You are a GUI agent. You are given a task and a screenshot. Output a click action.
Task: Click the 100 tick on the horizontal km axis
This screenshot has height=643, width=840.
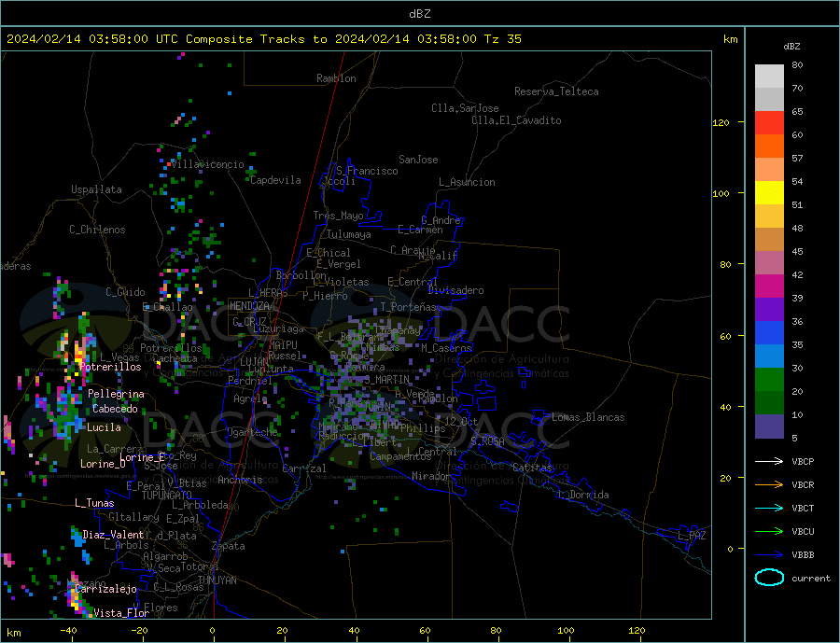click(x=566, y=631)
